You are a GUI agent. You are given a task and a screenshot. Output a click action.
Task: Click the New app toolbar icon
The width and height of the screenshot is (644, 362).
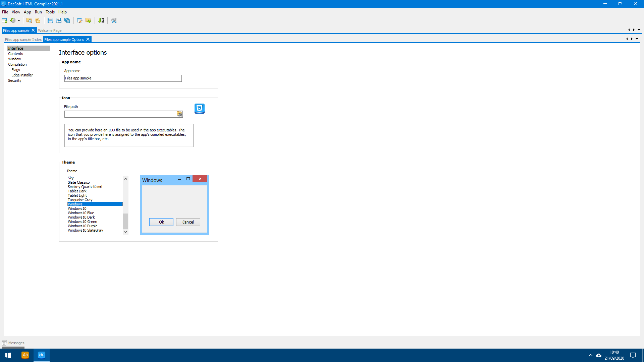click(x=4, y=20)
